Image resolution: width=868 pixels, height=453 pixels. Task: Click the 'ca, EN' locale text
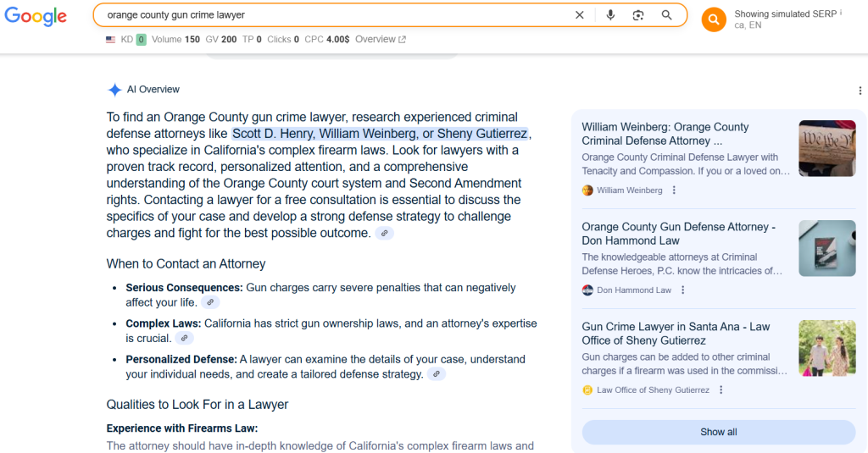point(748,25)
